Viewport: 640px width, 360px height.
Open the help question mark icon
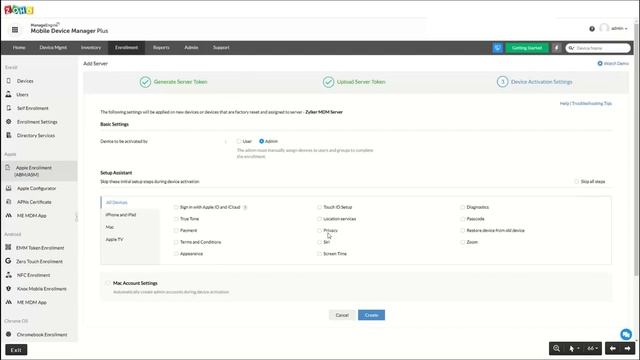[x=592, y=29]
